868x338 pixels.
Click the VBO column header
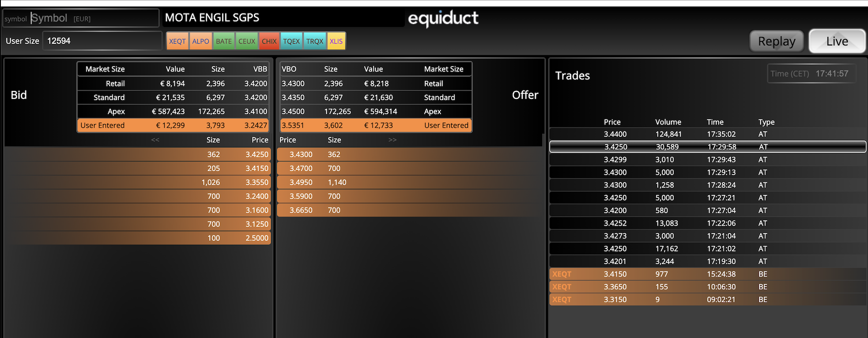pyautogui.click(x=289, y=69)
